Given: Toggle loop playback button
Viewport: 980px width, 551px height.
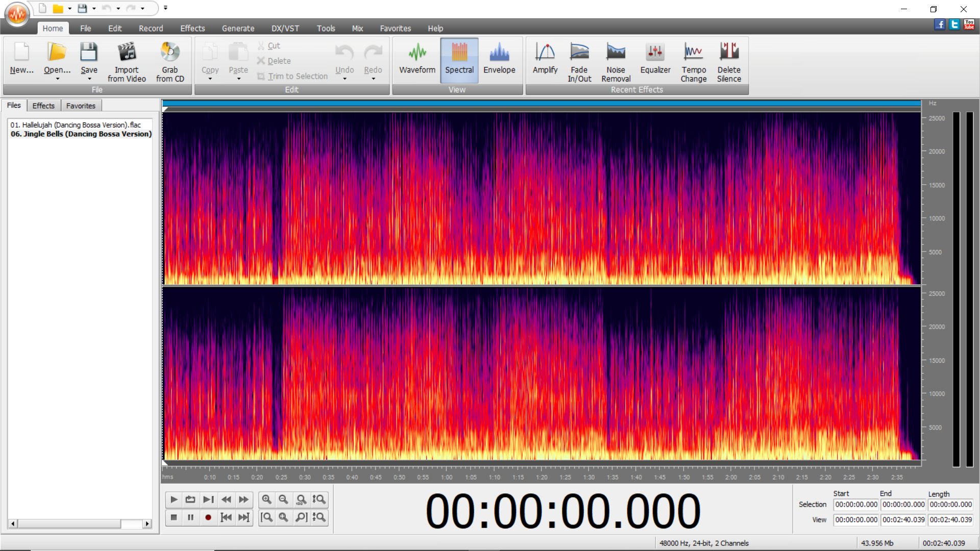Looking at the screenshot, I should click(x=190, y=499).
